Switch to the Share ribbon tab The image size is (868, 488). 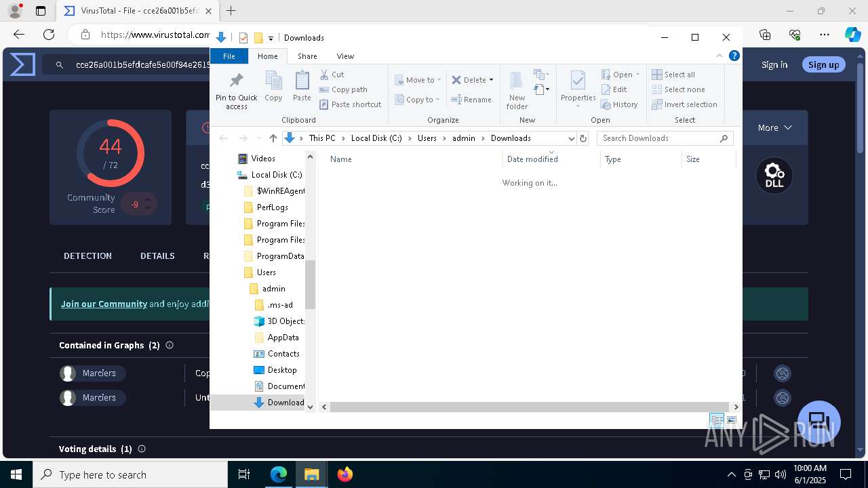coord(307,56)
